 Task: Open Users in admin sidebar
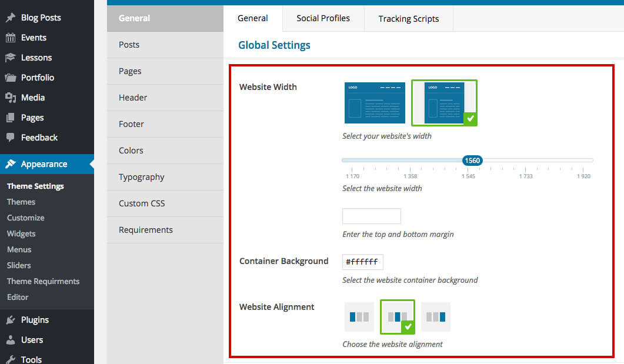(x=32, y=340)
